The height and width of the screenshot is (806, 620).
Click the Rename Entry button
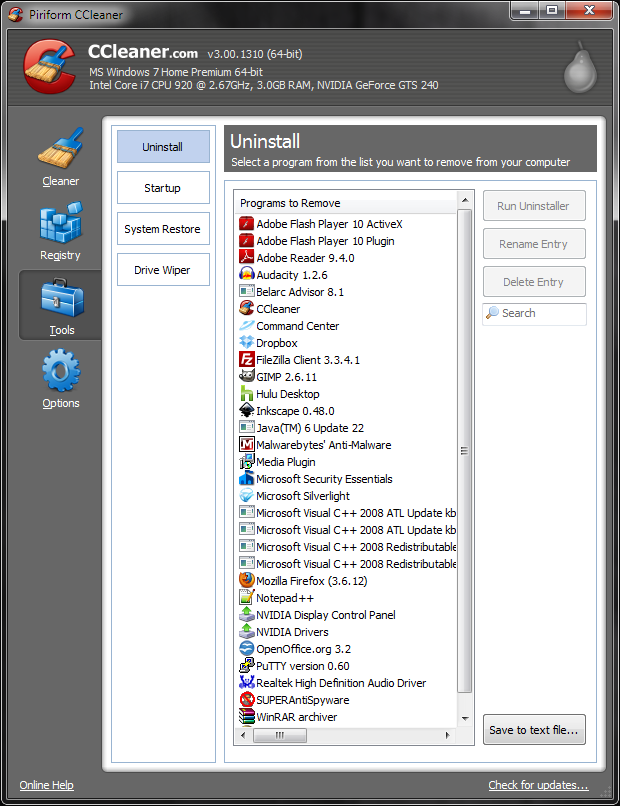click(x=534, y=244)
